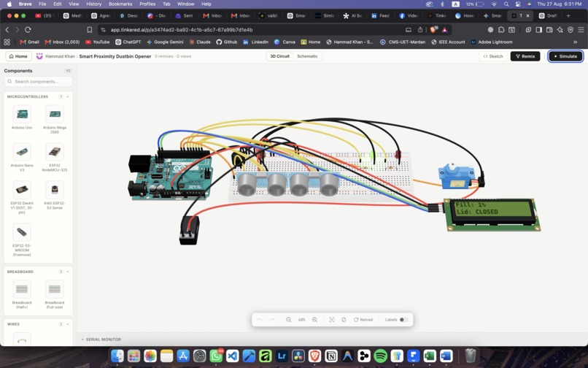The width and height of the screenshot is (588, 368).
Task: Click the browser address bar URL
Action: point(182,30)
